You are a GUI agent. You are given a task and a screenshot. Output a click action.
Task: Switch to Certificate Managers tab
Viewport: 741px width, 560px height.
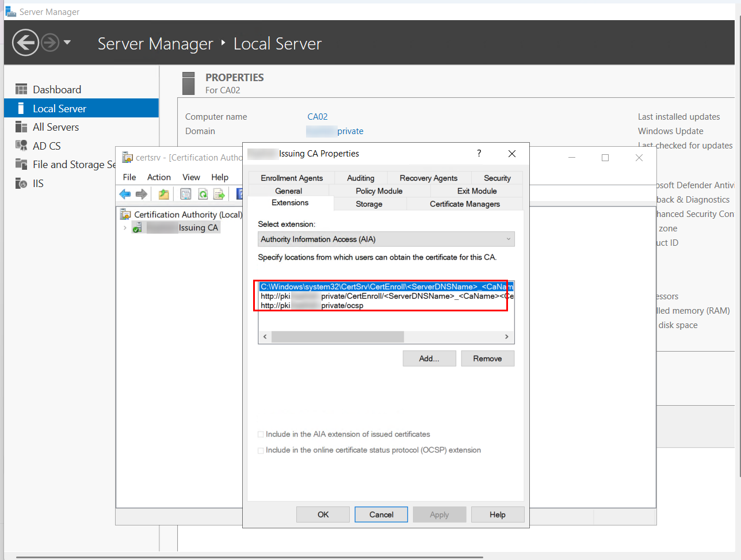(465, 204)
